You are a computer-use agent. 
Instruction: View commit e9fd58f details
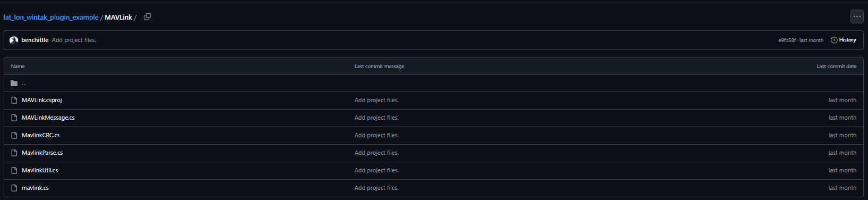point(787,40)
